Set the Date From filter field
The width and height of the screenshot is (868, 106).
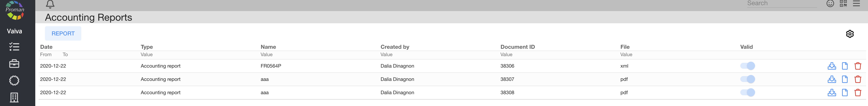point(46,55)
